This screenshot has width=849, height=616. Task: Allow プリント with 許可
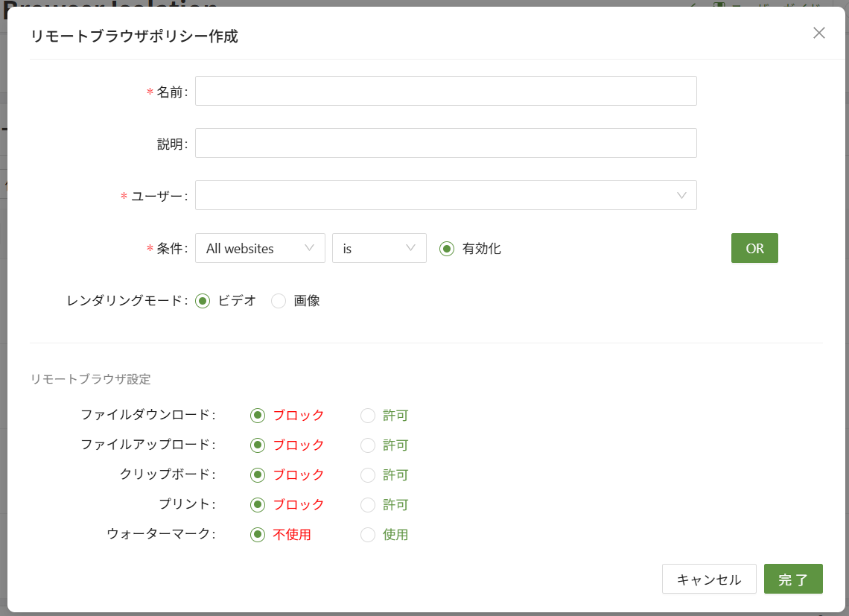pyautogui.click(x=368, y=505)
